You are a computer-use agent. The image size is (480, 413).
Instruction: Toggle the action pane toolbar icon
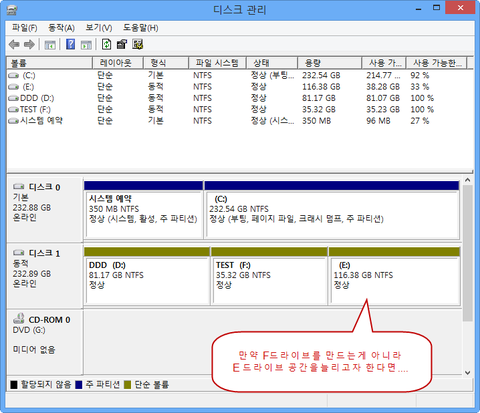[86, 45]
